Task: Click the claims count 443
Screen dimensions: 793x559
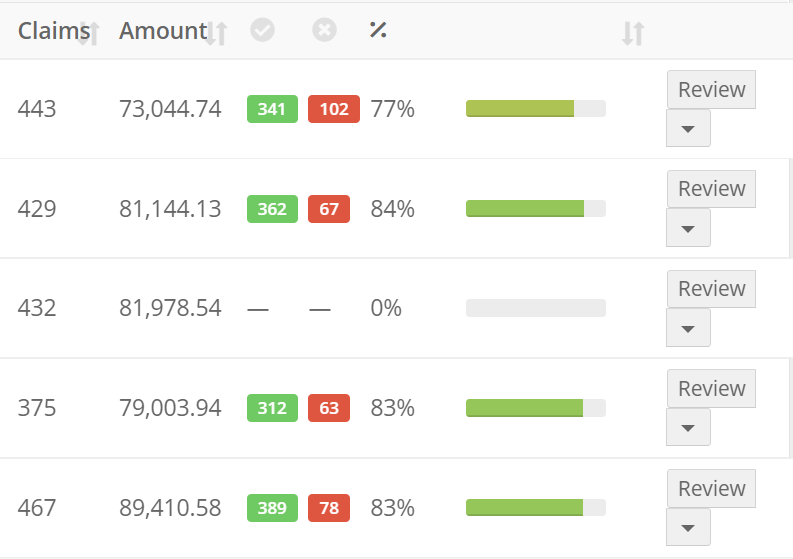Action: pyautogui.click(x=37, y=109)
